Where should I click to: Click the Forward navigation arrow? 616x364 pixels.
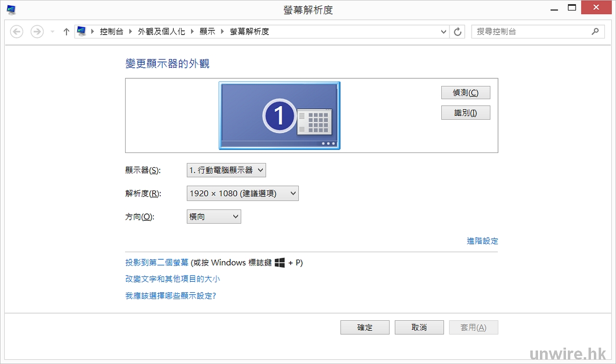point(37,32)
